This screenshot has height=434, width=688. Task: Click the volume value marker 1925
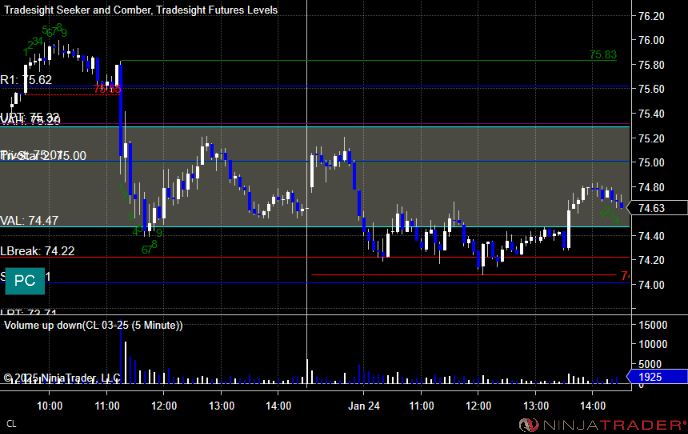point(657,377)
